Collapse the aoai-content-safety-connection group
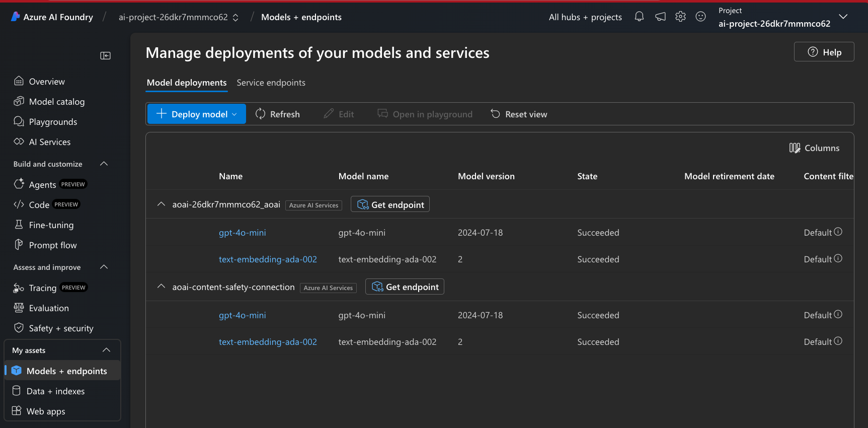Viewport: 868px width, 428px height. [161, 287]
